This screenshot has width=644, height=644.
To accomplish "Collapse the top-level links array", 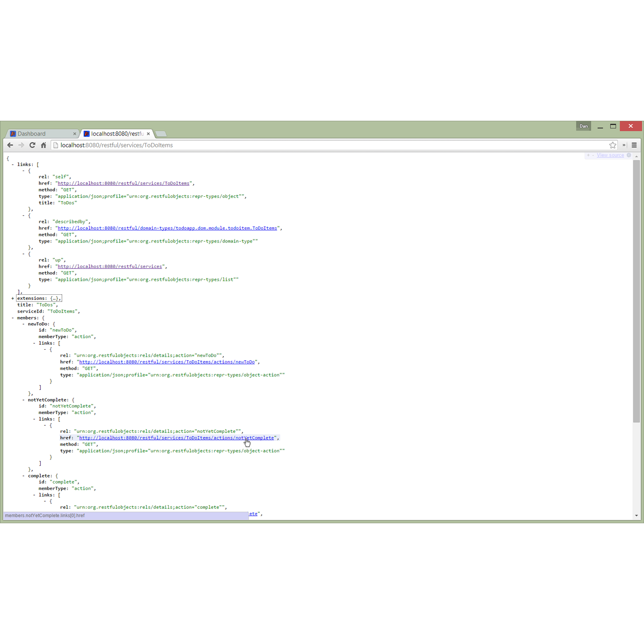I will pos(13,165).
